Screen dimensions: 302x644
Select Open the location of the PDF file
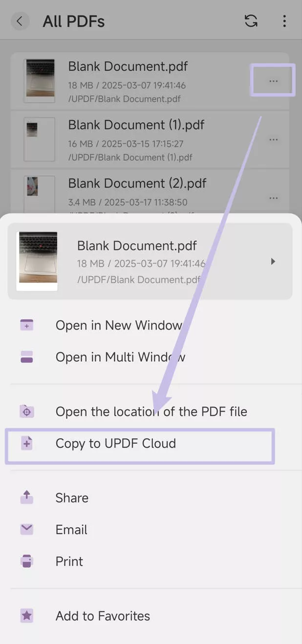[151, 412]
